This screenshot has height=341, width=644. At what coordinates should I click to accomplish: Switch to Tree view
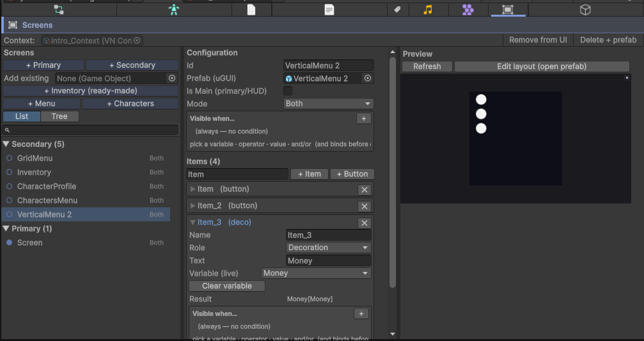click(59, 116)
